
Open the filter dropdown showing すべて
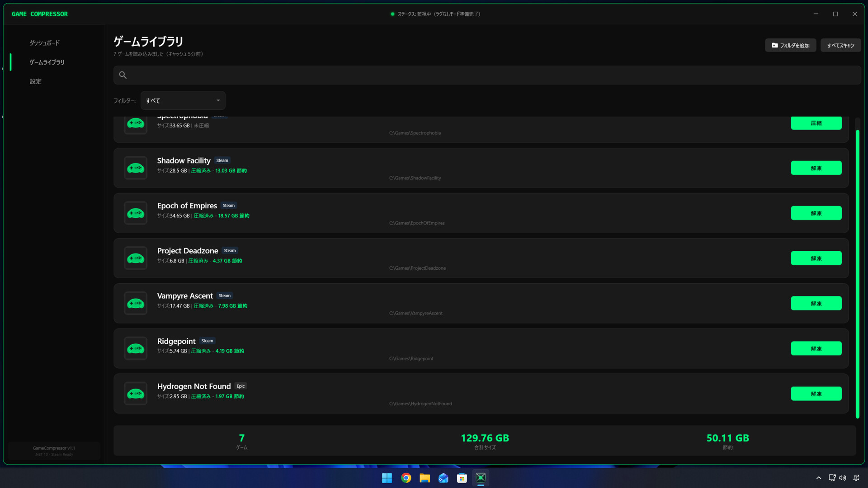[183, 101]
